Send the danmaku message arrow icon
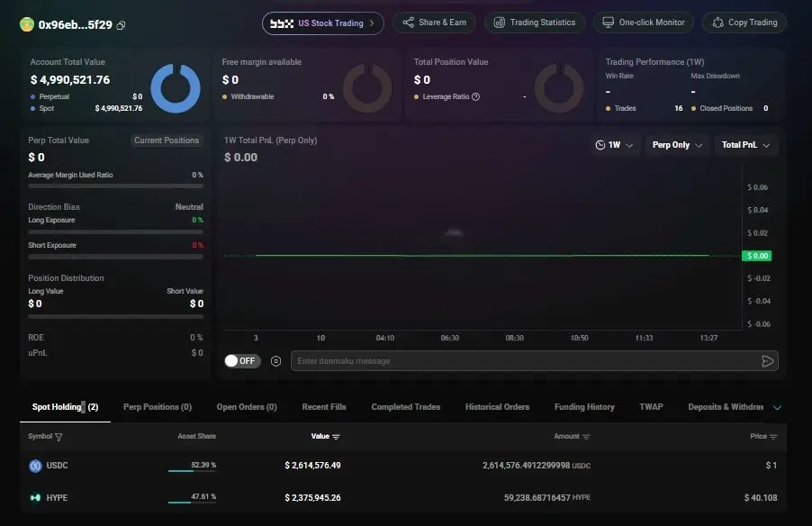812x526 pixels. pyautogui.click(x=768, y=361)
